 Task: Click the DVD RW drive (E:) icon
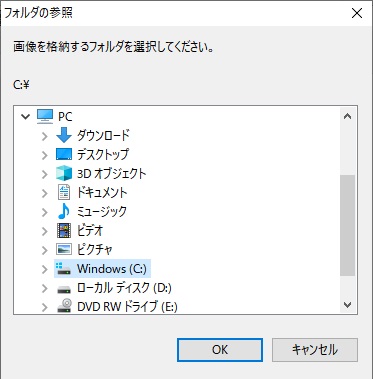coord(64,306)
